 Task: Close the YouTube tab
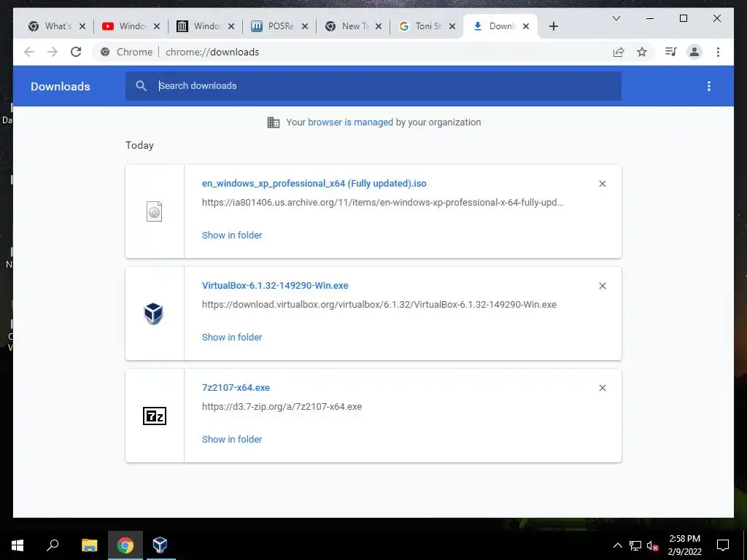pyautogui.click(x=157, y=26)
